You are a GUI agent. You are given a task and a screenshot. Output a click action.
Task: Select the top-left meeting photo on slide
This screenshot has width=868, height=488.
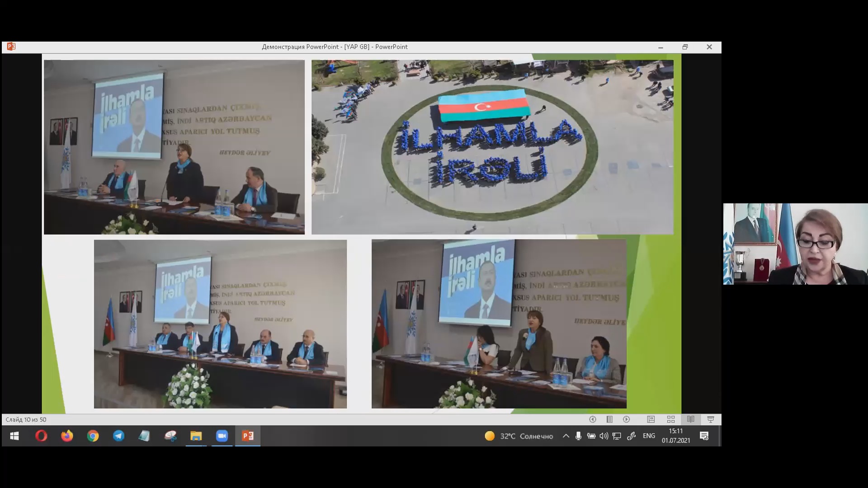174,147
